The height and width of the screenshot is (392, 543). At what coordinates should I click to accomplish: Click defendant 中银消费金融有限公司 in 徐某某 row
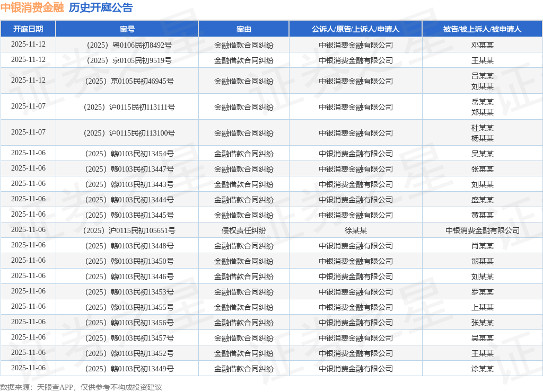[483, 230]
